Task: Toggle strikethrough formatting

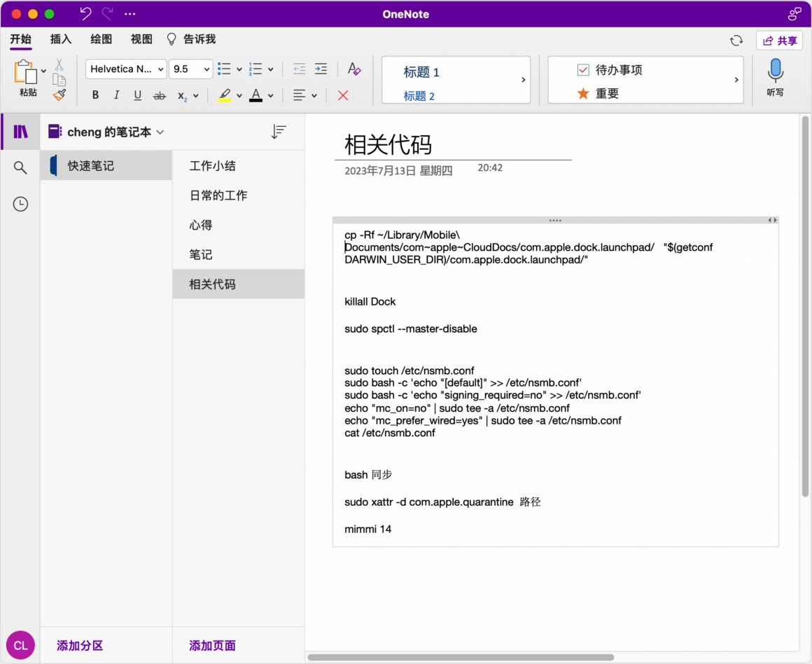Action: click(x=160, y=95)
